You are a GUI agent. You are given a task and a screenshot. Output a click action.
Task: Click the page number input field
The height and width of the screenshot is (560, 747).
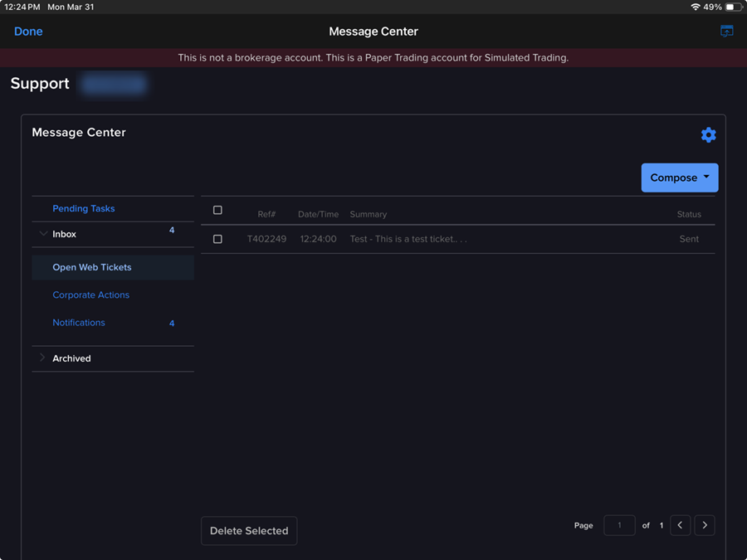coord(619,525)
